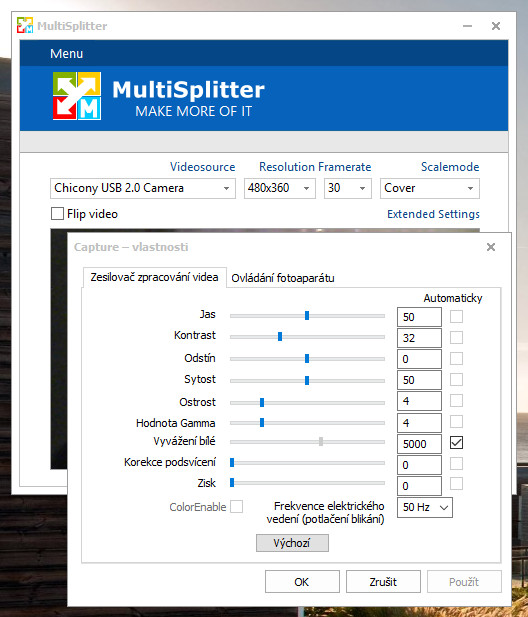Viewport: 528px width, 617px height.
Task: Click the Kontrast slider handle
Action: point(280,337)
